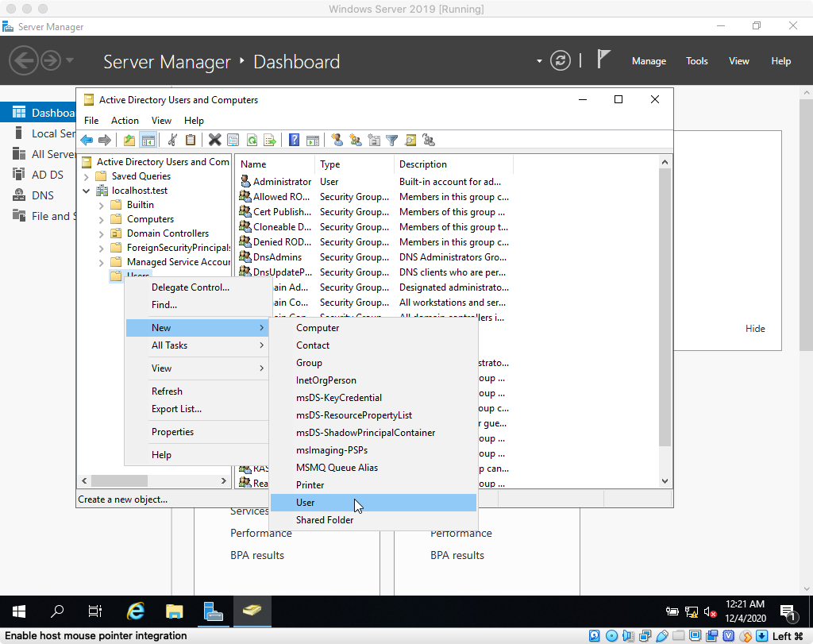Click Properties in the context menu
This screenshot has height=644, width=813.
tap(197, 432)
